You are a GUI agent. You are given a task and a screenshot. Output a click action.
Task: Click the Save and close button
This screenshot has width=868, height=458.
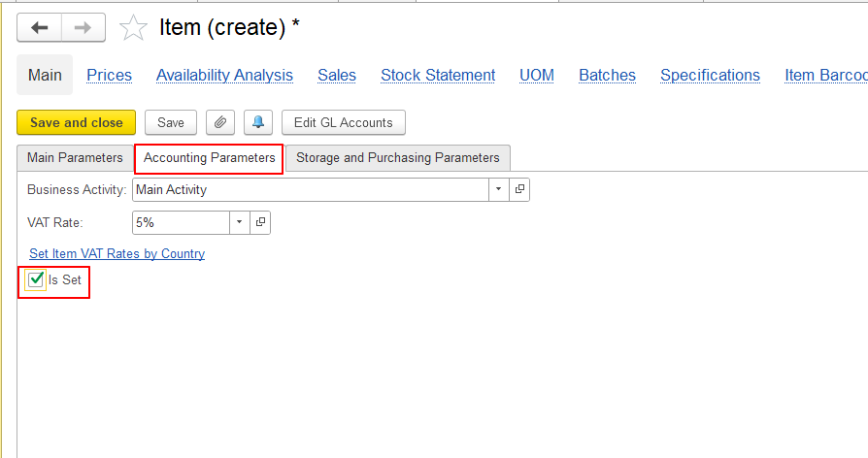pos(77,122)
